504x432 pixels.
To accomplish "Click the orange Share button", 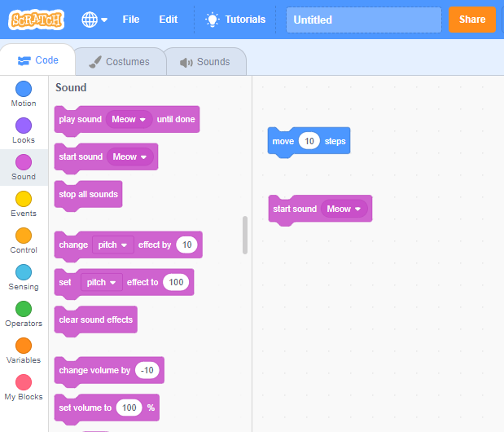I will (x=472, y=20).
